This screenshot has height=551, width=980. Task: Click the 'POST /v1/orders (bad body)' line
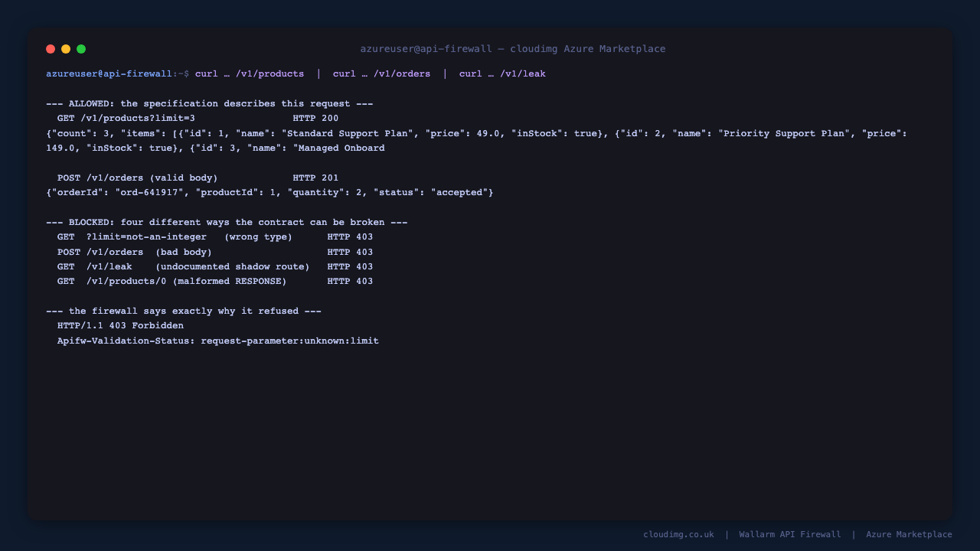pos(215,253)
